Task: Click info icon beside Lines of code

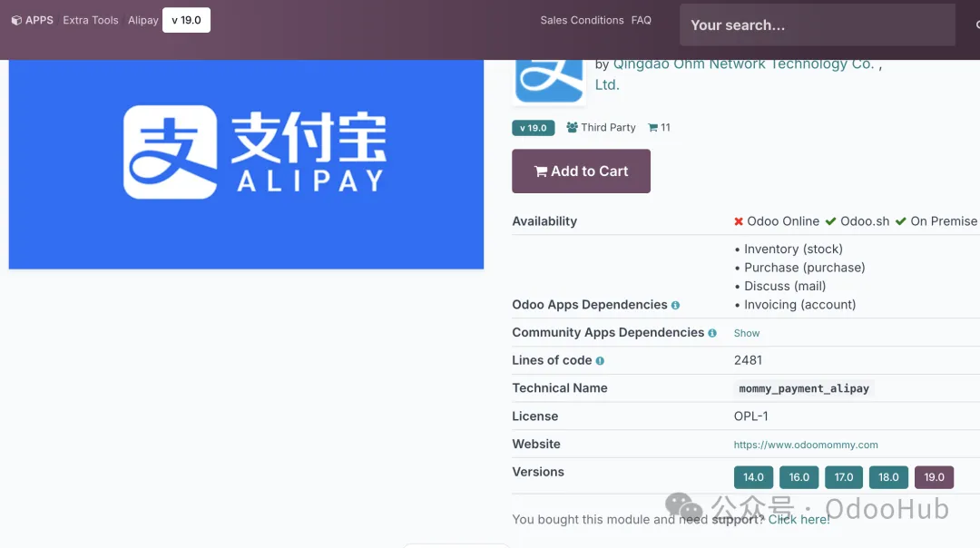Action: click(600, 361)
